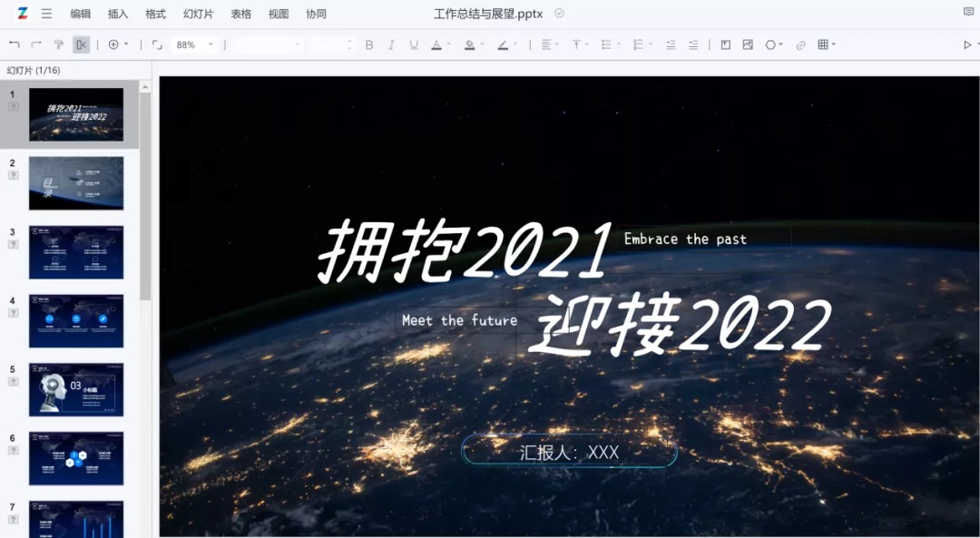980x538 pixels.
Task: Click the file name 工作总结与展望.pptx
Action: [488, 14]
